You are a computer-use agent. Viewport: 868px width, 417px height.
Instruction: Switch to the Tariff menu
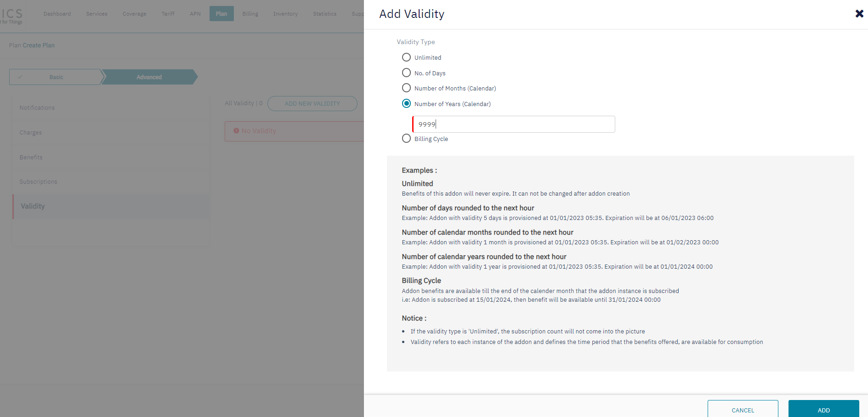click(168, 14)
